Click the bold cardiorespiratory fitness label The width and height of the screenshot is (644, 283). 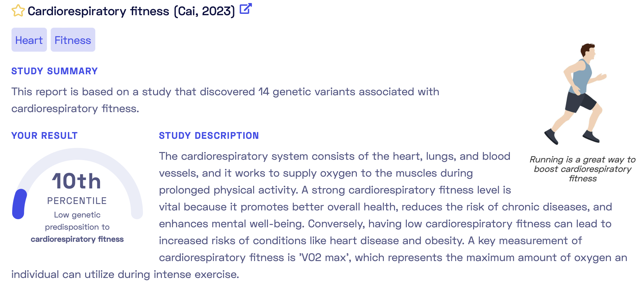pyautogui.click(x=77, y=239)
